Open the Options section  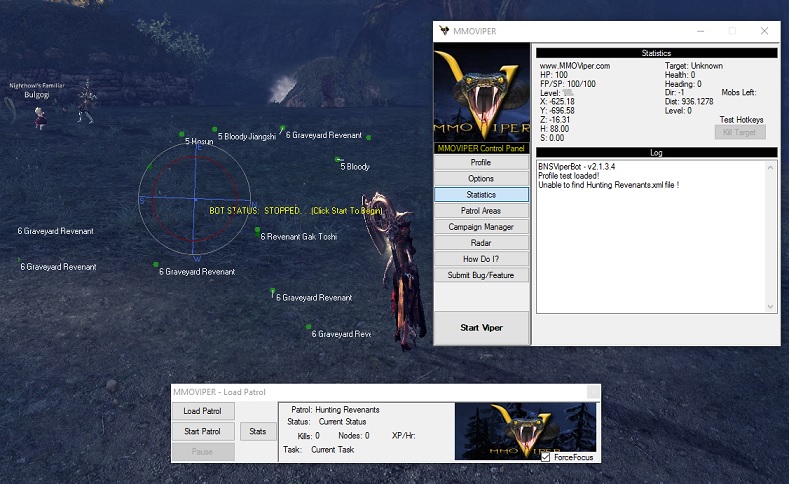pyautogui.click(x=481, y=179)
